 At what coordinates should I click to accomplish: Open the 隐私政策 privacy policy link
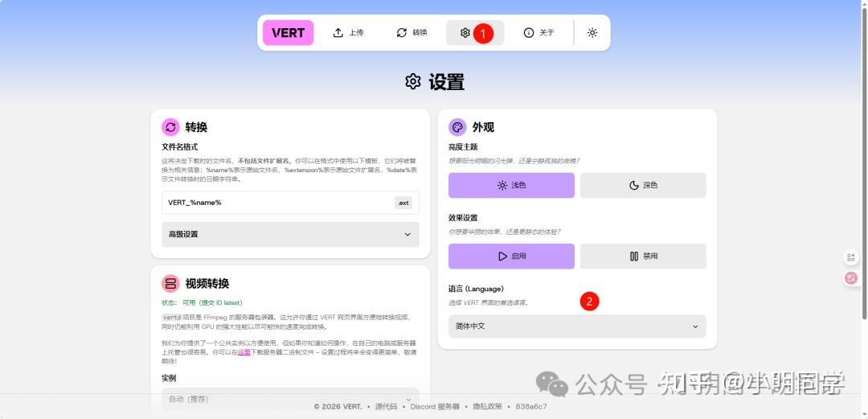coord(485,407)
